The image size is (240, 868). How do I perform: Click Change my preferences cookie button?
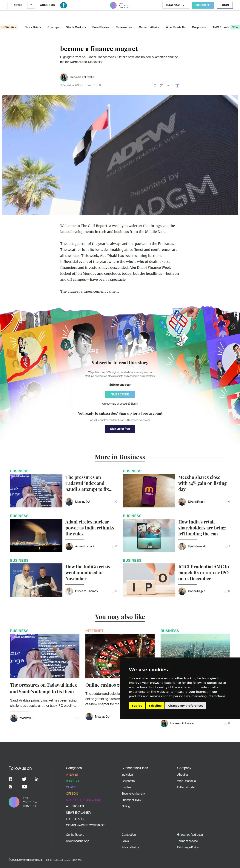tap(186, 706)
